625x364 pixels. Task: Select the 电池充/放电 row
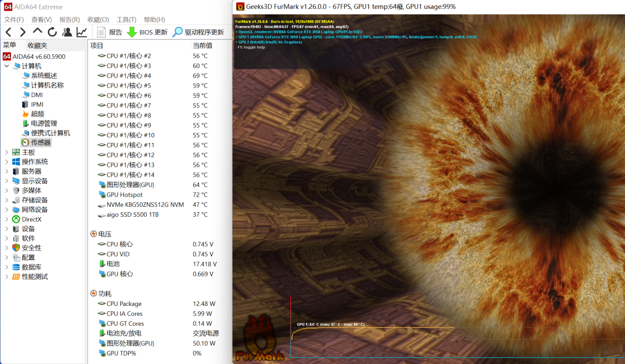(x=160, y=333)
